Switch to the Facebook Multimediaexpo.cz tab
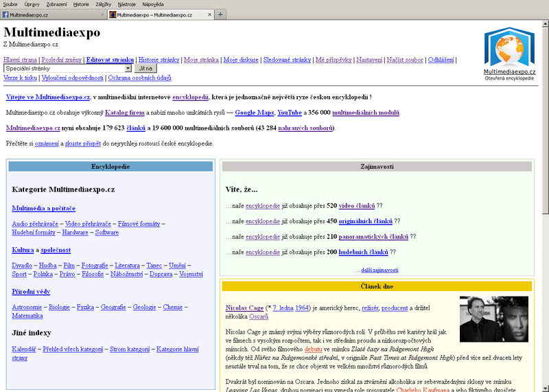The width and height of the screenshot is (549, 392). click(x=54, y=14)
